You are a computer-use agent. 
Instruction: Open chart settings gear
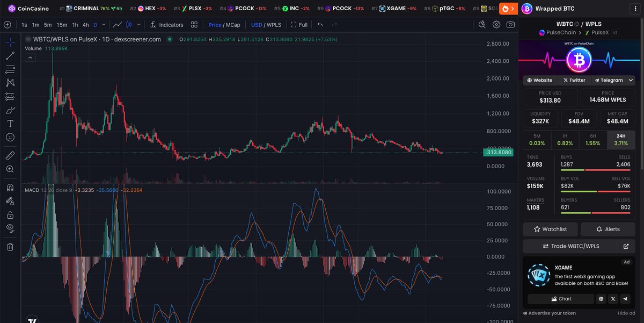tap(496, 25)
